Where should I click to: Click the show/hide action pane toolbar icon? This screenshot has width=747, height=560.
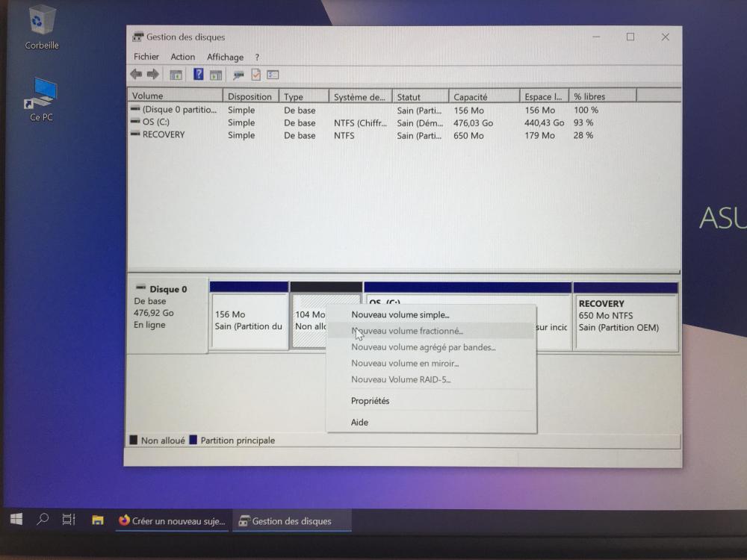click(x=216, y=75)
